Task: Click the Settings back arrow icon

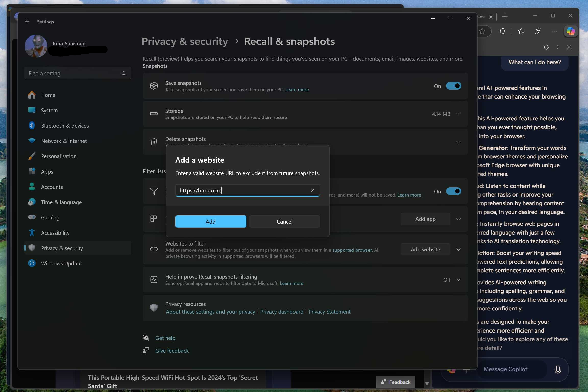Action: pos(27,22)
